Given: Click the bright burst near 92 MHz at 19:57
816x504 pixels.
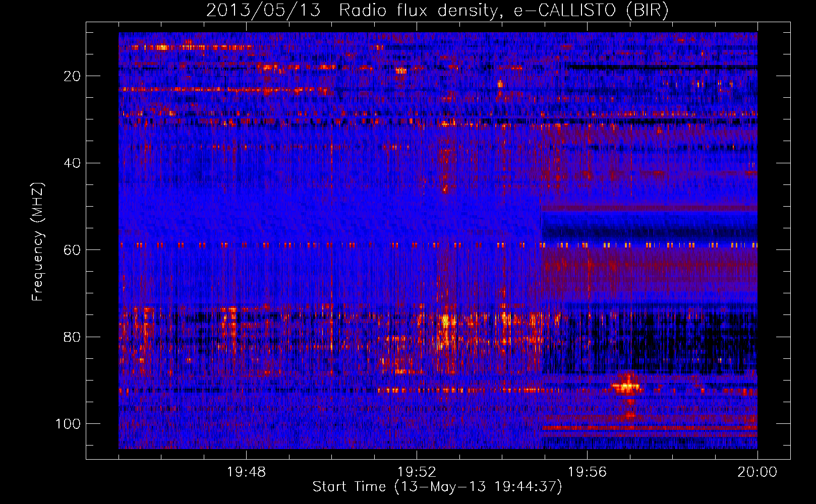Looking at the screenshot, I should pyautogui.click(x=626, y=387).
